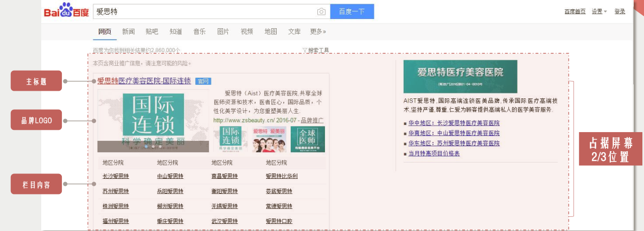This screenshot has width=644, height=231.
Task: Open 华南地区：中山爱思特医疗美容医院 link
Action: pyautogui.click(x=454, y=133)
